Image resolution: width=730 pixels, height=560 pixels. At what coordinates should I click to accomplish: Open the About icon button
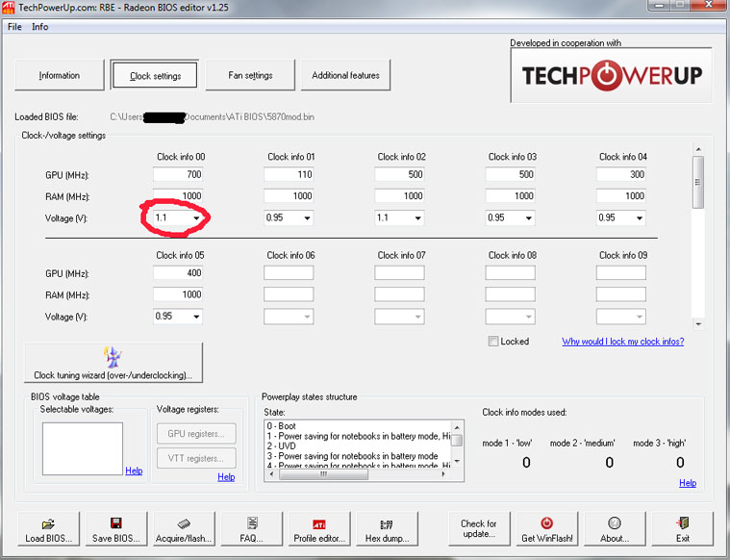pyautogui.click(x=615, y=529)
